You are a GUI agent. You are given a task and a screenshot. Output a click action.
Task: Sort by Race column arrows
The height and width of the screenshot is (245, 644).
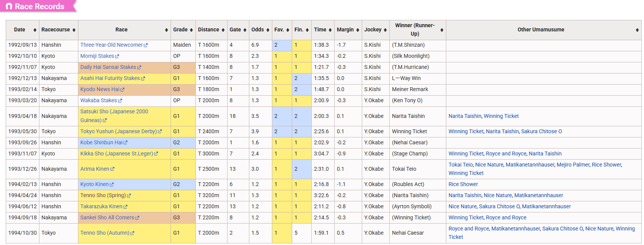[x=166, y=30]
